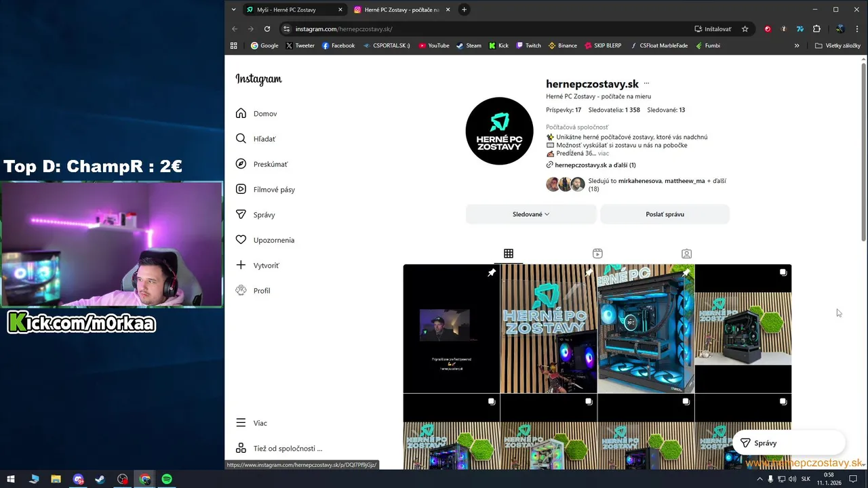
Task: Open Filmové pásy reels icon
Action: click(241, 189)
